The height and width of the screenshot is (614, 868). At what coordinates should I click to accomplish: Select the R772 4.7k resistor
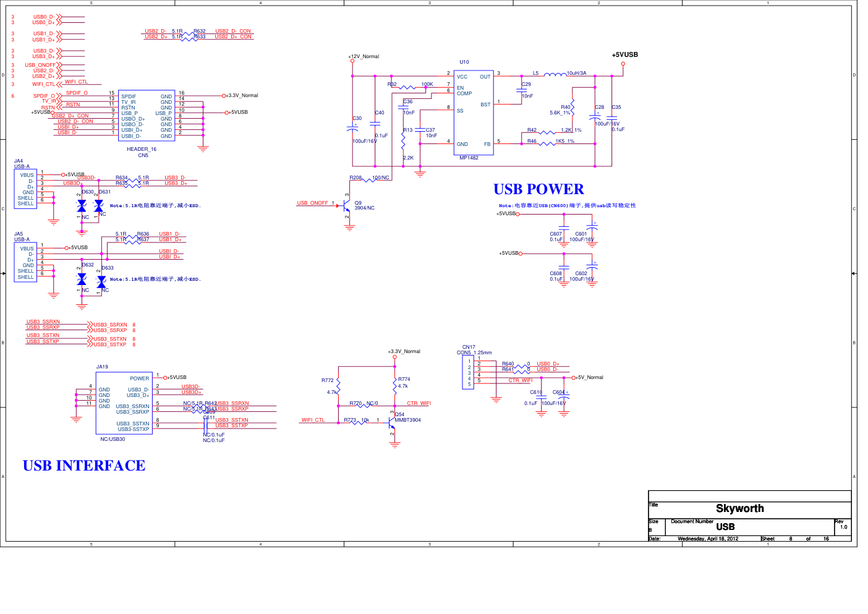point(338,386)
